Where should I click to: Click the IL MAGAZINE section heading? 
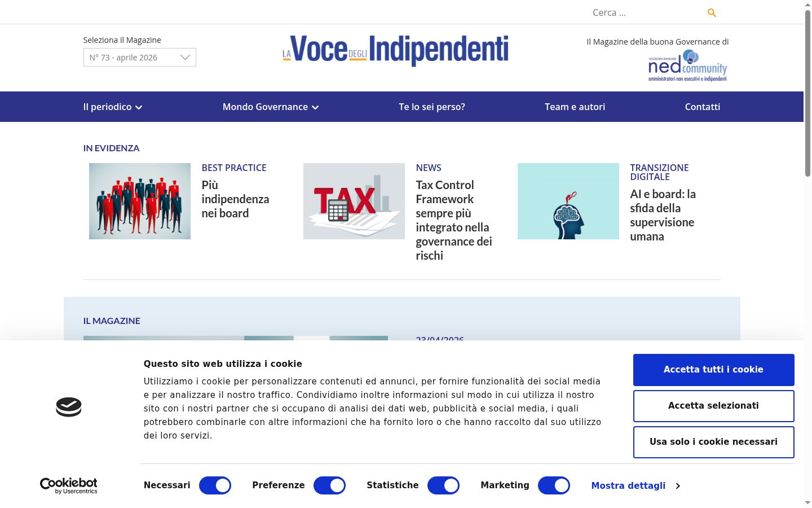(112, 321)
